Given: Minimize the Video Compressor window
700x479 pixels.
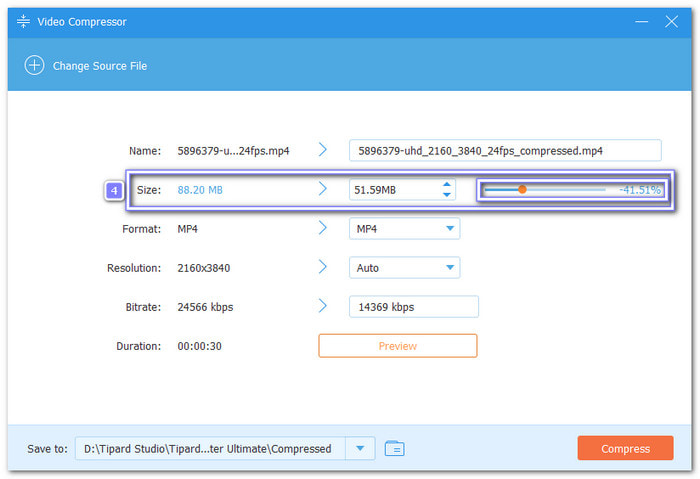Looking at the screenshot, I should coord(643,22).
